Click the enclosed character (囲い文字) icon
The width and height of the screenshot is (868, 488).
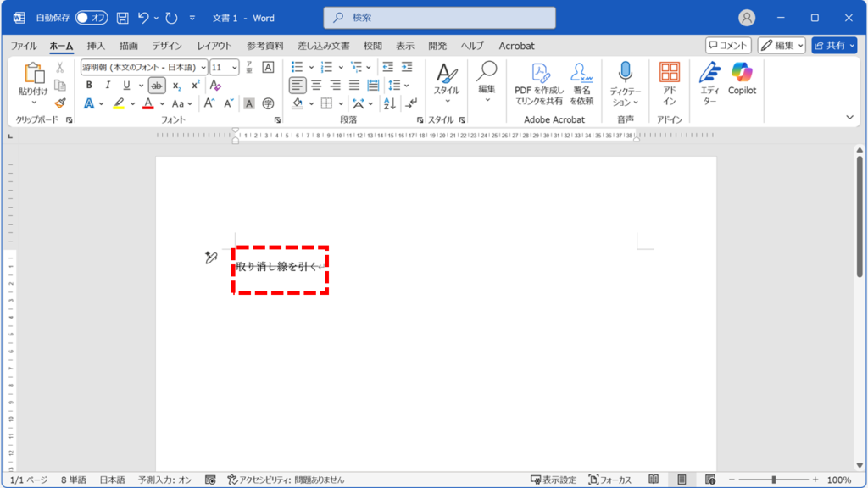[x=268, y=103]
